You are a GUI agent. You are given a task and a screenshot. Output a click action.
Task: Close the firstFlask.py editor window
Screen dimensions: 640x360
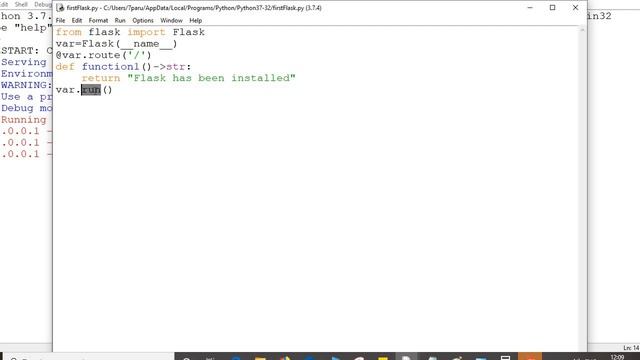coord(575,8)
